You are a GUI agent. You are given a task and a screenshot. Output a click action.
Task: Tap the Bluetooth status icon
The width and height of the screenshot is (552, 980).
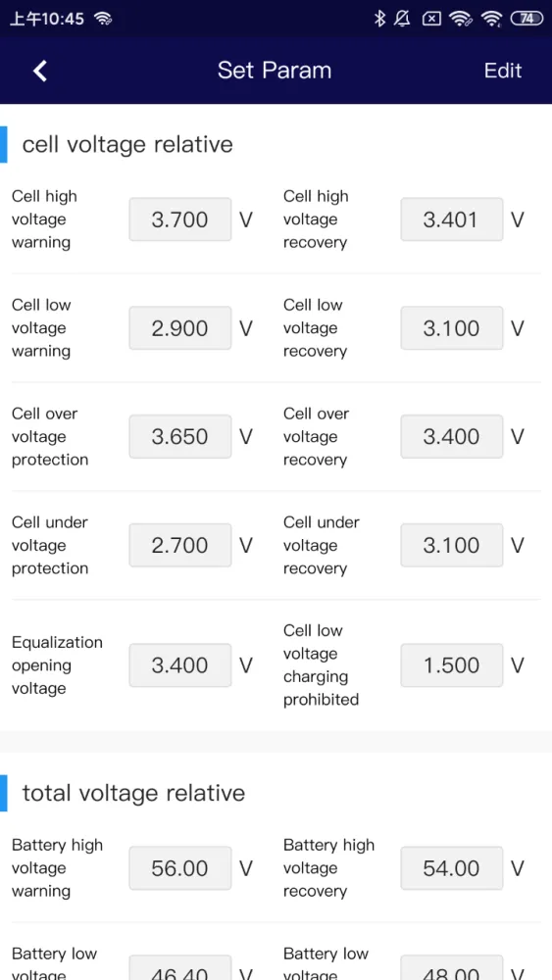(379, 19)
